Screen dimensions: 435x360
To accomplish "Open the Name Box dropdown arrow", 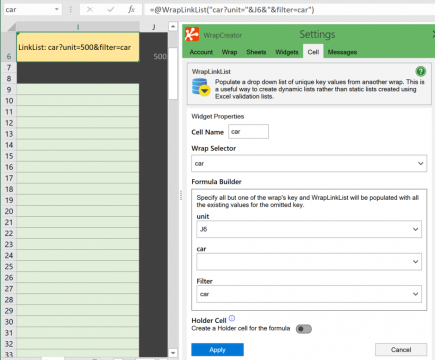I will tap(57, 9).
